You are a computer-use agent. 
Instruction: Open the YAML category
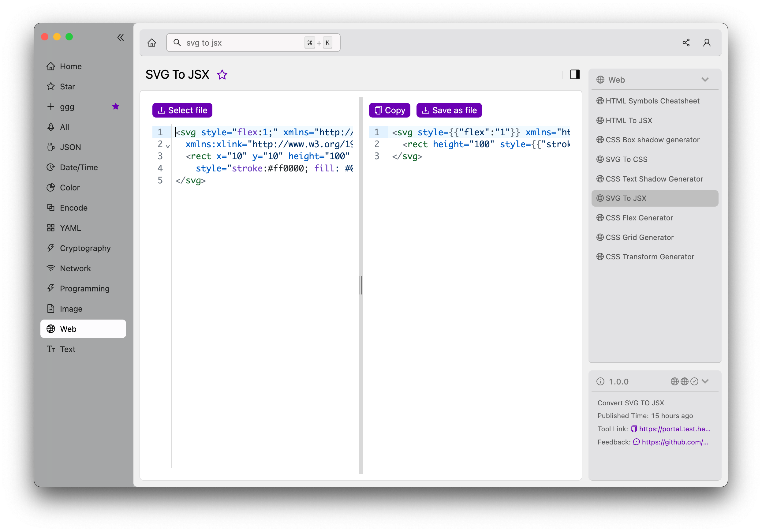[83, 228]
